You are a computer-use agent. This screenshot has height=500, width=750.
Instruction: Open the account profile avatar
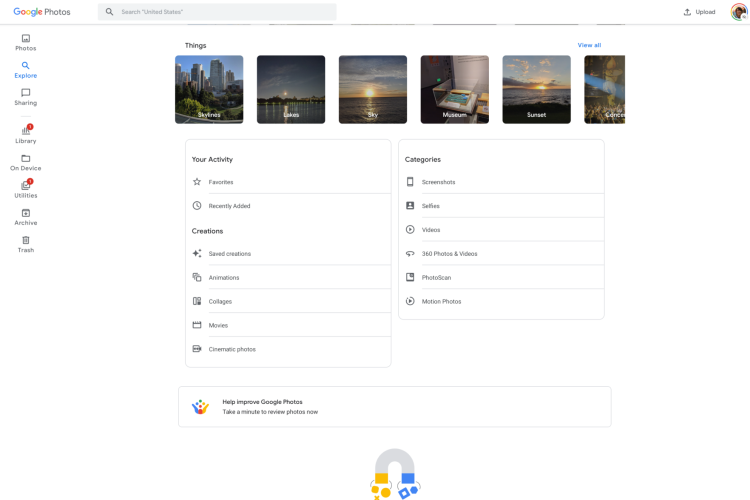point(738,12)
